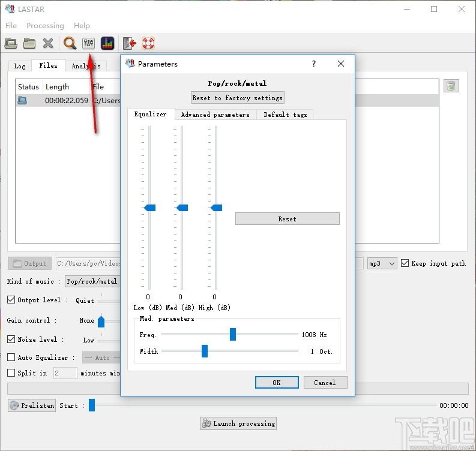Open the Processing menu
The width and height of the screenshot is (476, 451).
[45, 25]
